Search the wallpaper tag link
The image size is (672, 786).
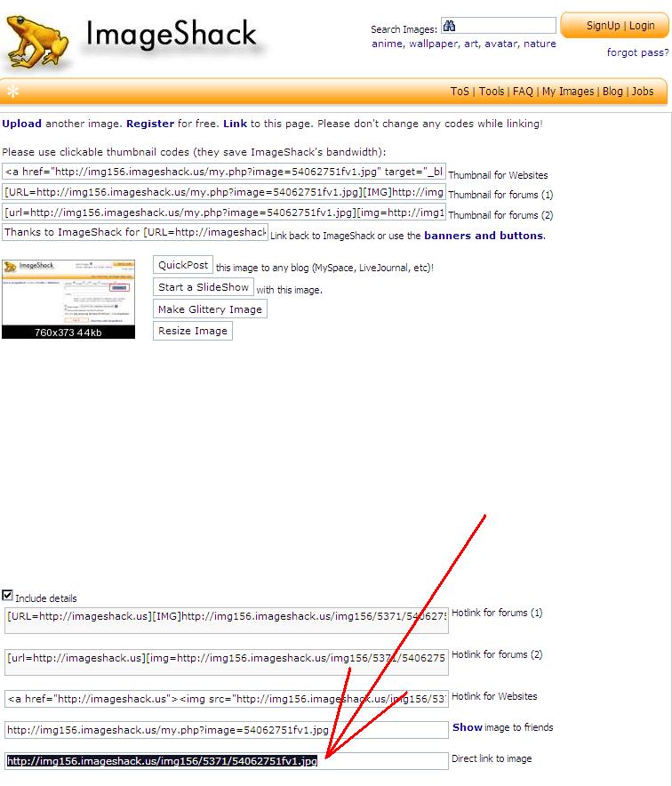point(434,44)
